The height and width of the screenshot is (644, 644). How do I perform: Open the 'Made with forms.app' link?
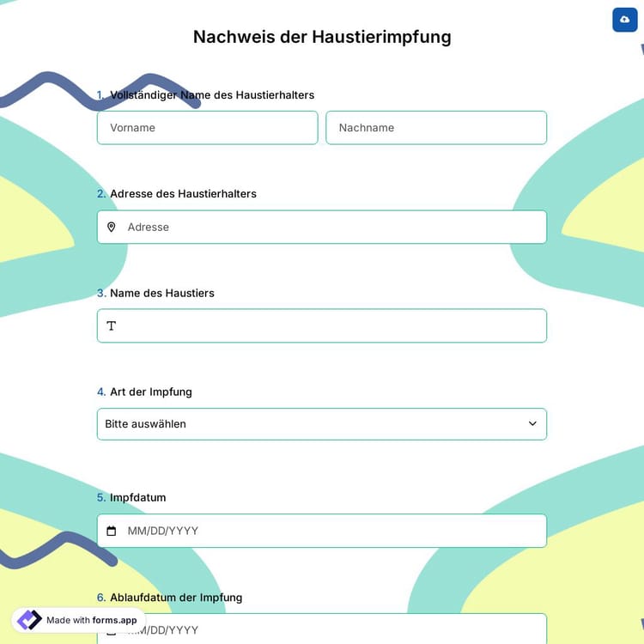pos(91,620)
